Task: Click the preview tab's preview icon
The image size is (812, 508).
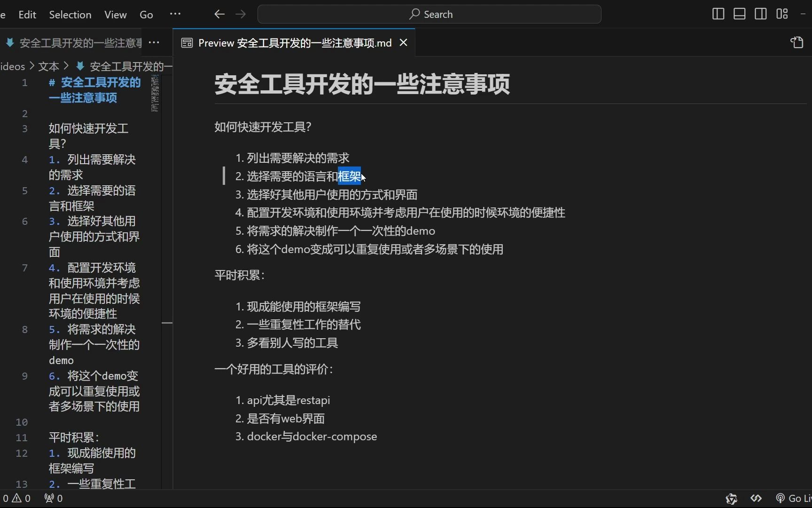Action: coord(187,43)
